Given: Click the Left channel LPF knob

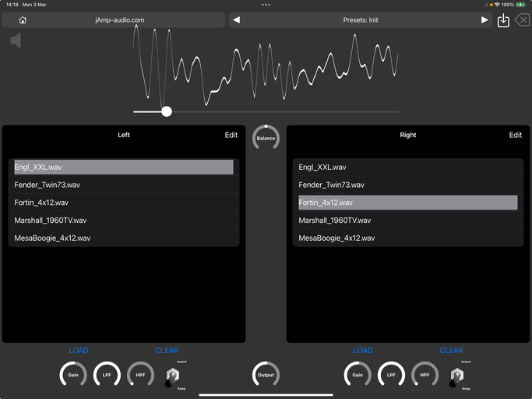Looking at the screenshot, I should (x=107, y=375).
